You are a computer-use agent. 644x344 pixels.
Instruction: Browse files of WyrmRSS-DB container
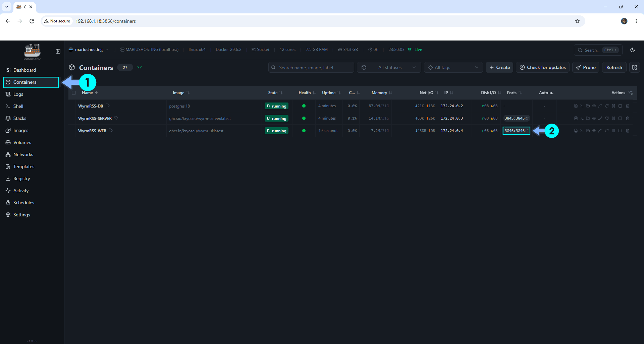coord(588,106)
